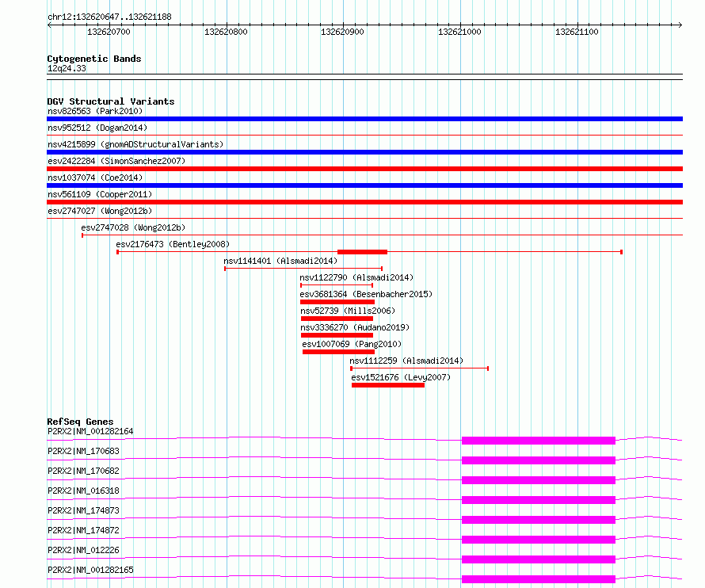Click the blue bar under nsv4215899
The width and height of the screenshot is (705, 588).
364,152
